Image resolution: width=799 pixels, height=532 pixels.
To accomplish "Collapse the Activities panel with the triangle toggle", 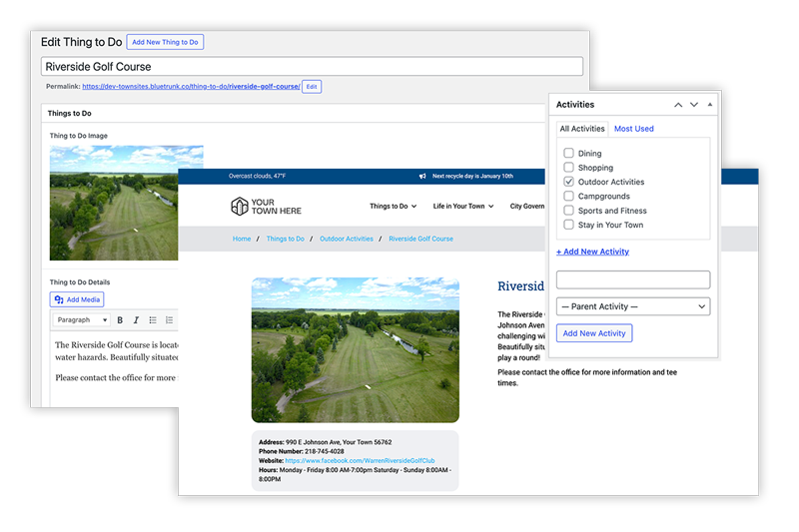I will point(710,105).
